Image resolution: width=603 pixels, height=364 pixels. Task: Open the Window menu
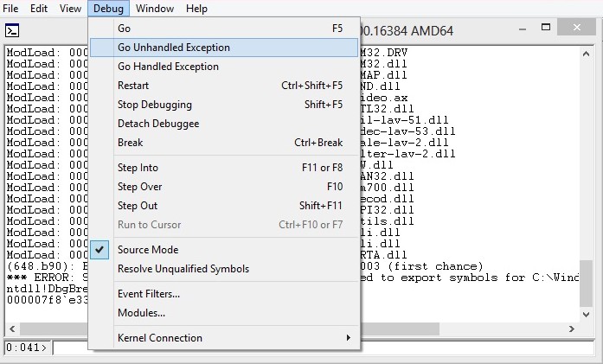[x=155, y=9]
